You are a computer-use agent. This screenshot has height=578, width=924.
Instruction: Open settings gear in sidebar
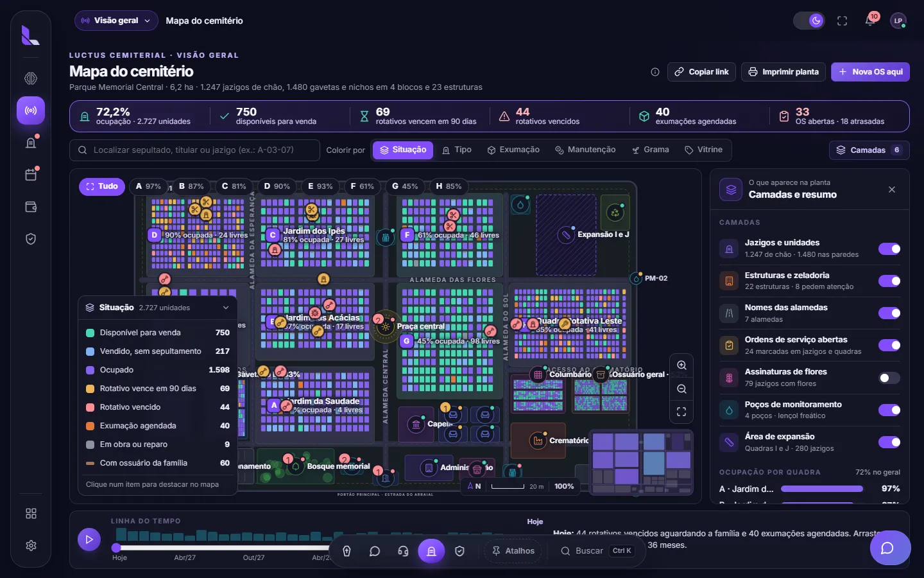pos(31,545)
